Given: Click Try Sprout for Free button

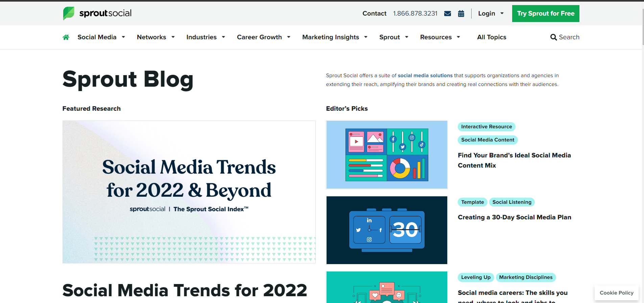Looking at the screenshot, I should coord(546,14).
